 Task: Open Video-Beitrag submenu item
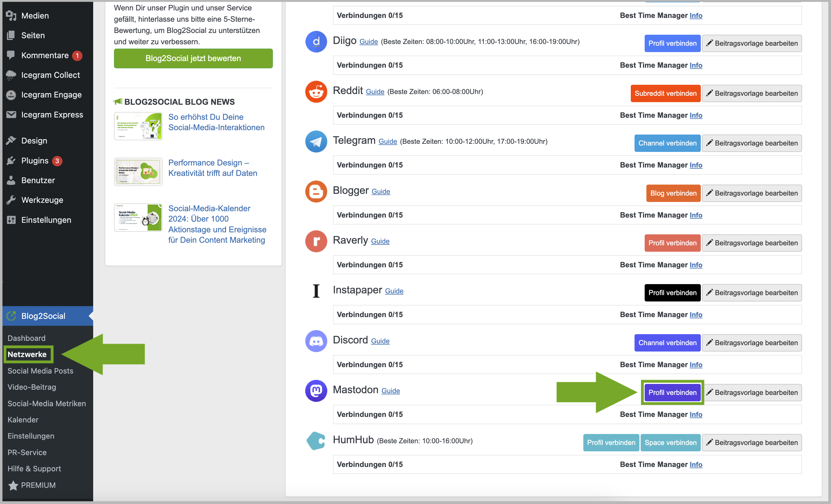[32, 387]
